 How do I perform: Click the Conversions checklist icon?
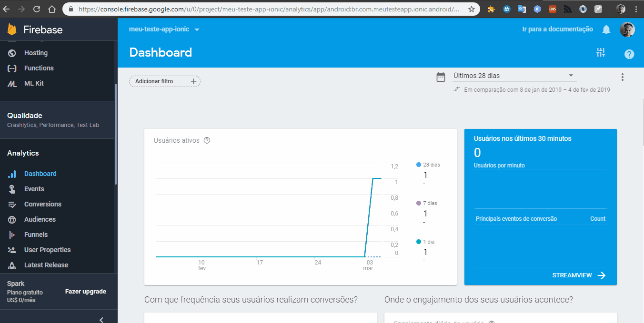pyautogui.click(x=12, y=204)
